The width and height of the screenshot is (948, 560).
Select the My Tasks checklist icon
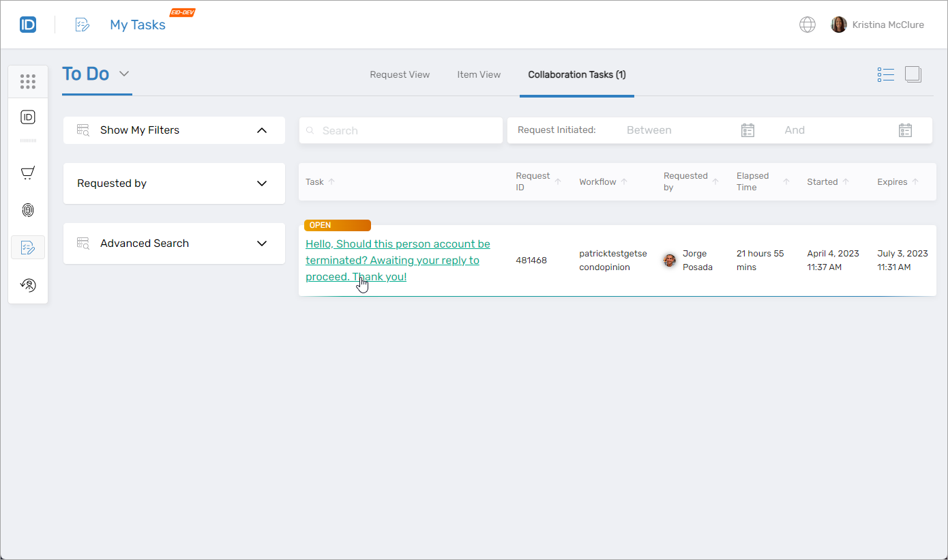pyautogui.click(x=27, y=247)
